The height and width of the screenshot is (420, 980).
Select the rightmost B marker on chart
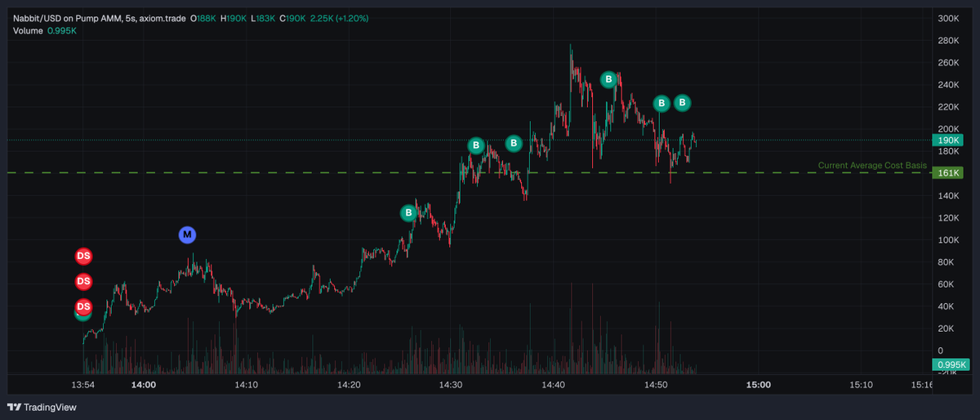tap(682, 102)
